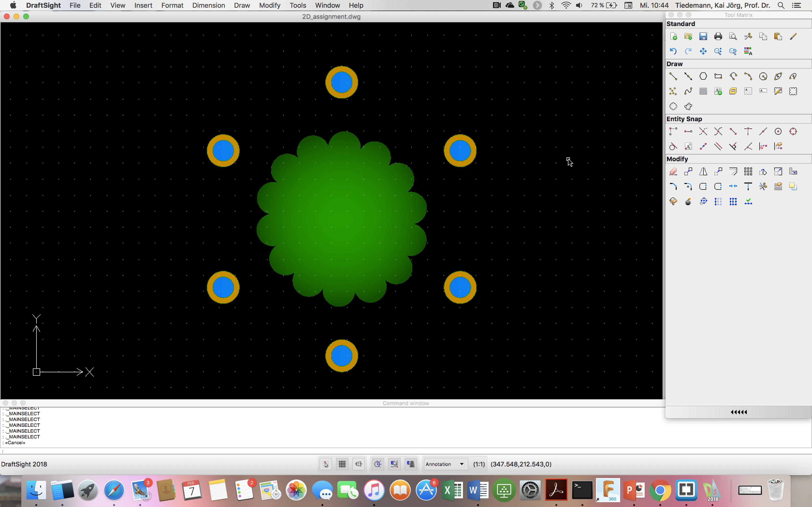Toggle Snap mode in status bar
The width and height of the screenshot is (812, 507).
[326, 464]
